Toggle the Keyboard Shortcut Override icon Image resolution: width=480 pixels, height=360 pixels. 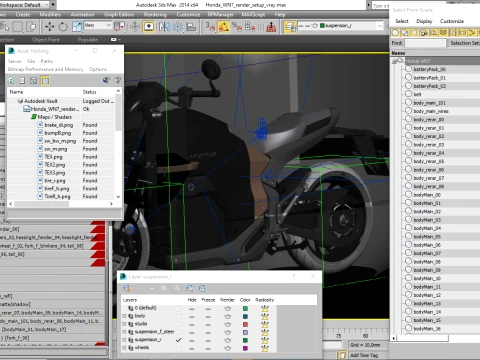tap(149, 26)
